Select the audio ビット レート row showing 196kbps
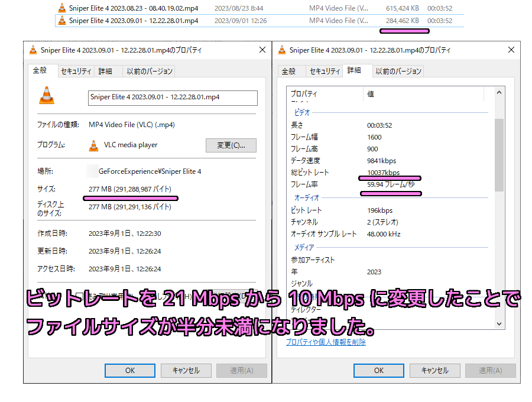 pos(389,210)
